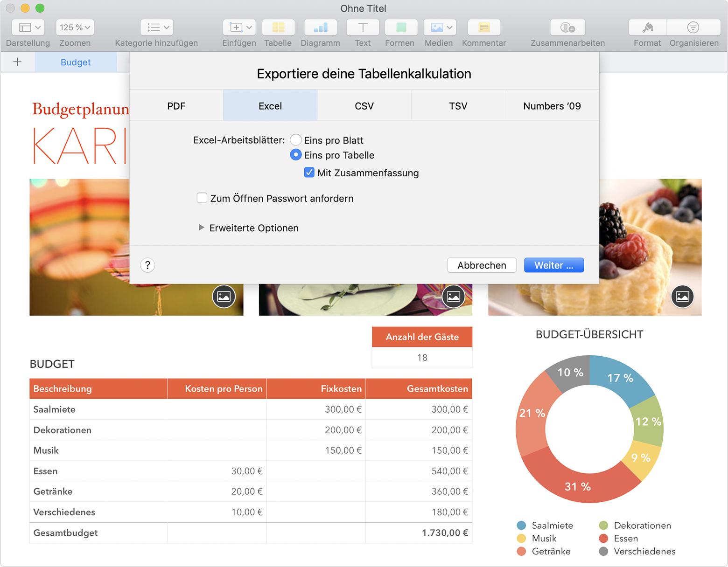The height and width of the screenshot is (567, 728).
Task: Replace right dessert image via media icon
Action: 683,297
